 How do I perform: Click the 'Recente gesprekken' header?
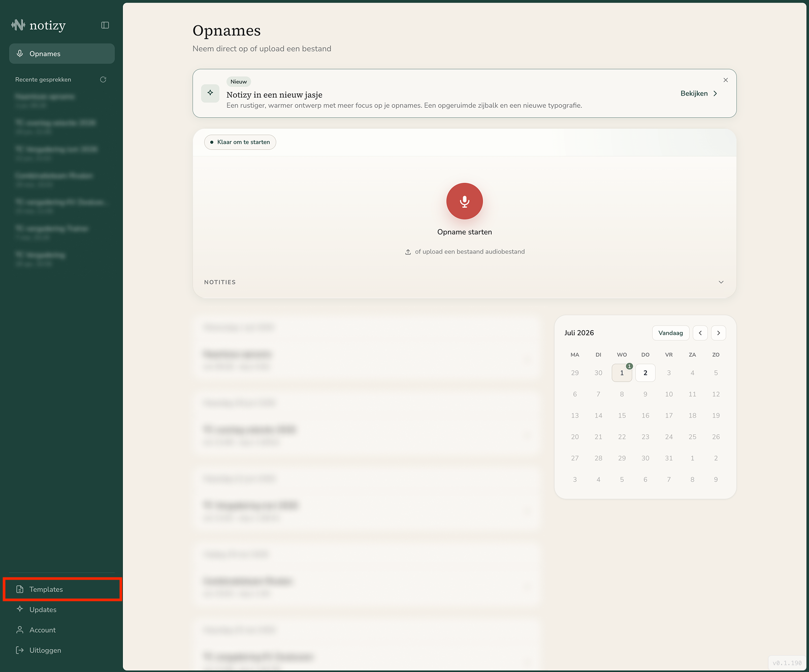point(43,80)
